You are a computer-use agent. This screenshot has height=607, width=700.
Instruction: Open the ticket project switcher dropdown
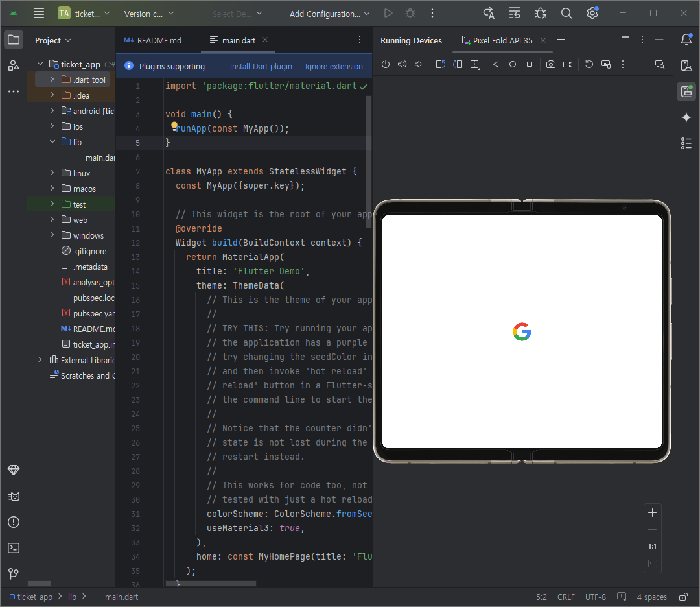coord(84,14)
